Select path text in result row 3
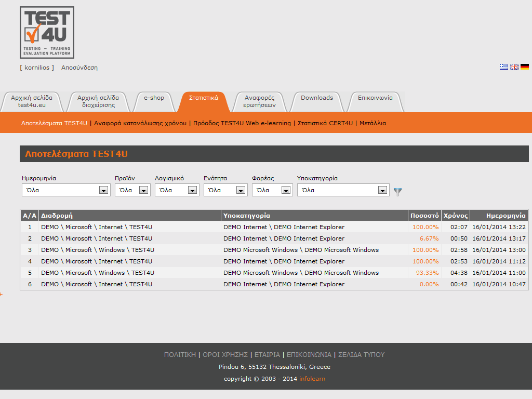 point(98,250)
